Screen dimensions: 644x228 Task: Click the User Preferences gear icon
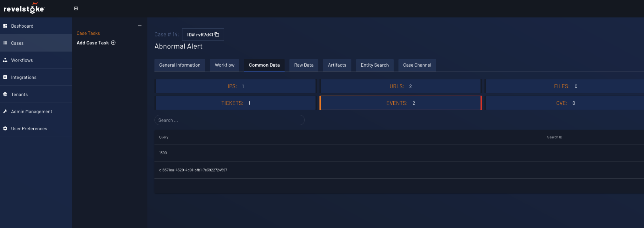tap(5, 128)
